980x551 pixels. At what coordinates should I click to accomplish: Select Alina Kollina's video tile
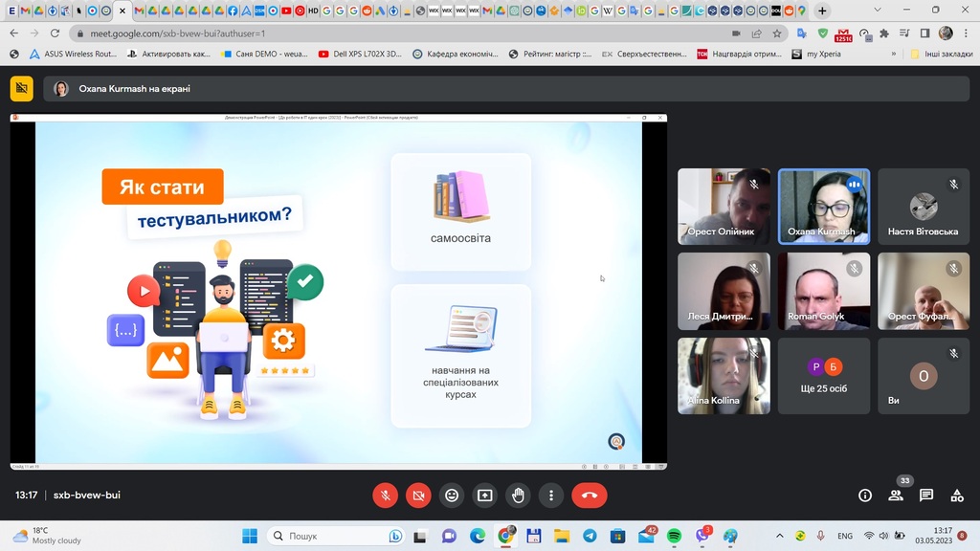click(724, 375)
